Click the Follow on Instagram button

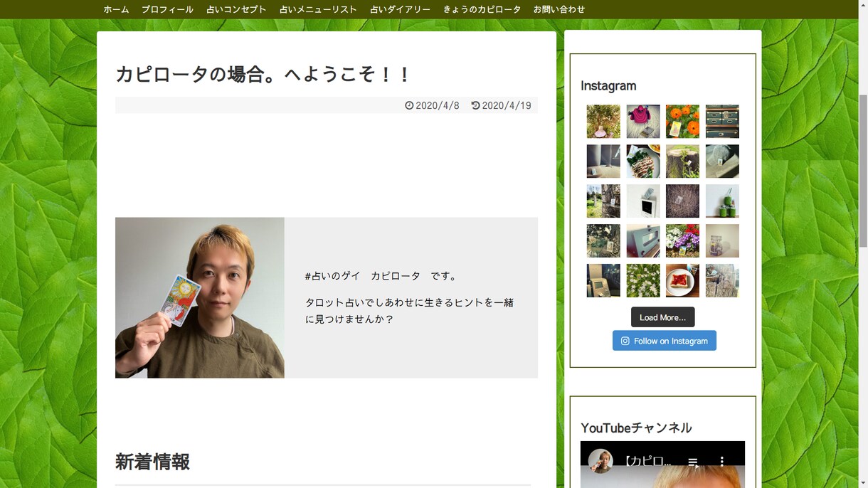665,341
